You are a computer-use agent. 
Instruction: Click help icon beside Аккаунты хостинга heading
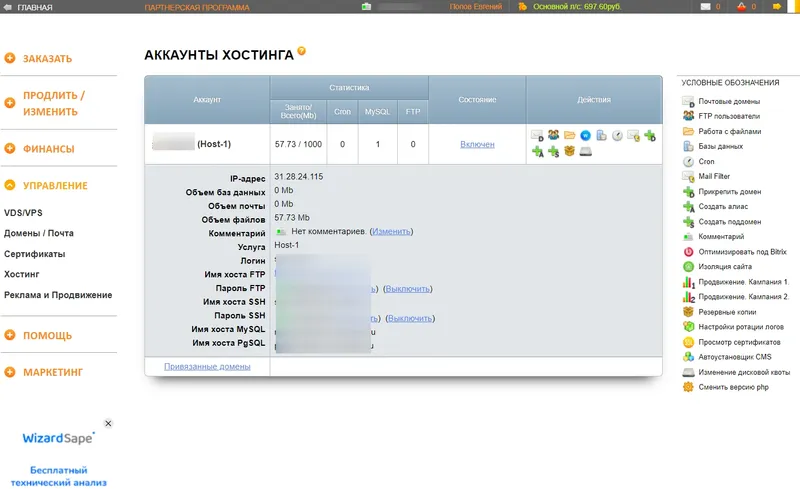pyautogui.click(x=302, y=51)
